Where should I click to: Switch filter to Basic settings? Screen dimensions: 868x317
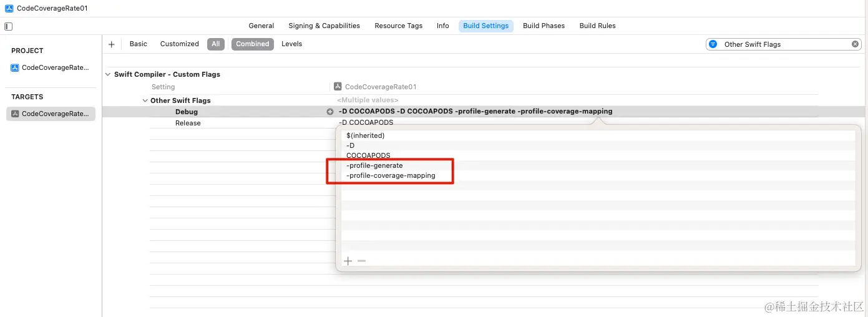(x=138, y=44)
